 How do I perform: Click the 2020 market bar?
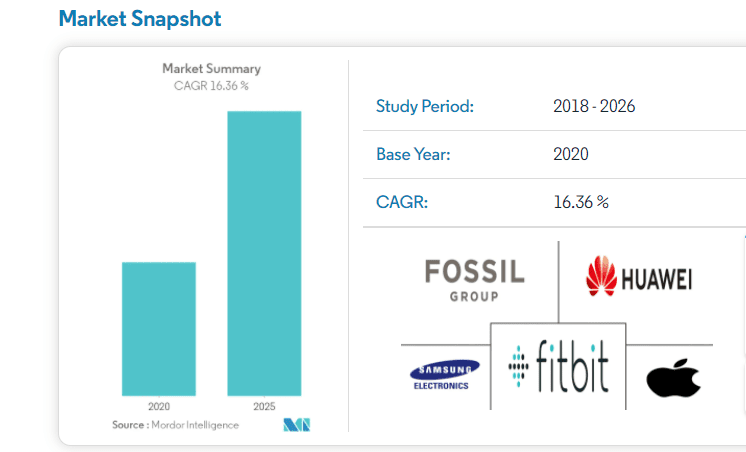pyautogui.click(x=159, y=329)
